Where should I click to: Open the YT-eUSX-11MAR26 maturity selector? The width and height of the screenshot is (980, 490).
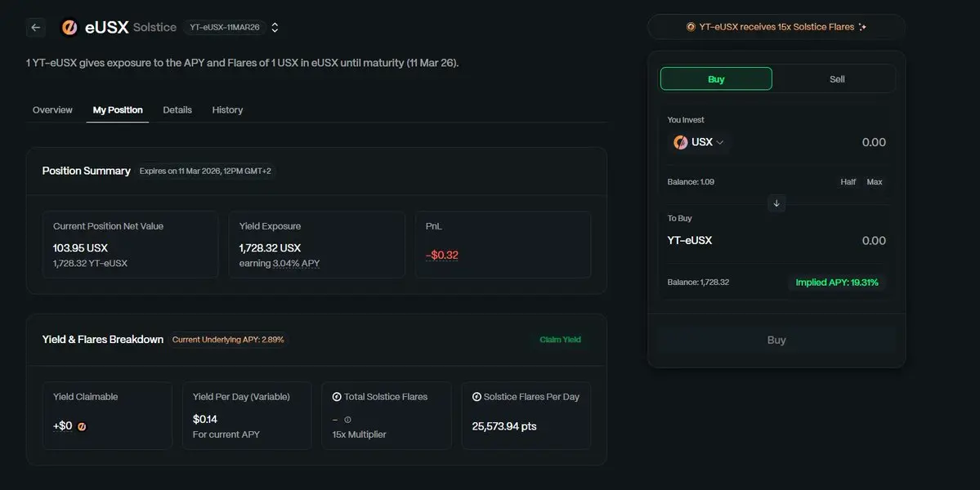tap(225, 27)
